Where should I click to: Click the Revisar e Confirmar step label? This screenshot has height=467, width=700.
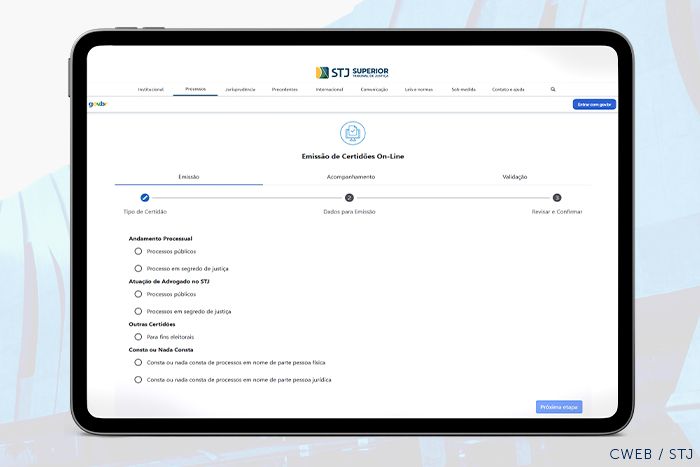(557, 212)
